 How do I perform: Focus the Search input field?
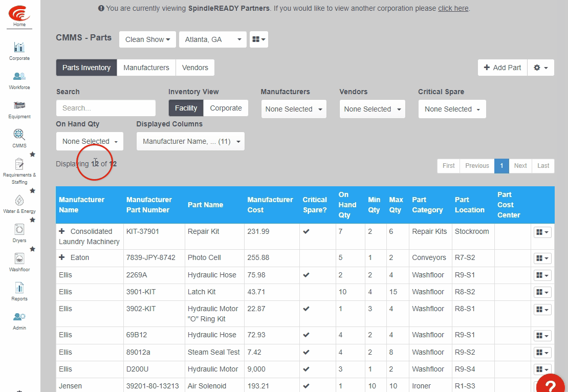[x=106, y=108]
